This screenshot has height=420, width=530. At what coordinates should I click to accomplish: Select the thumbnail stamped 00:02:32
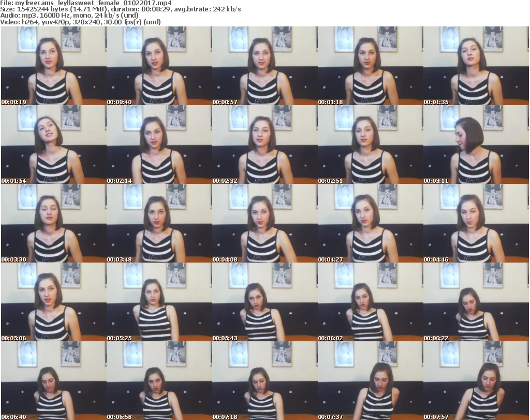click(264, 144)
